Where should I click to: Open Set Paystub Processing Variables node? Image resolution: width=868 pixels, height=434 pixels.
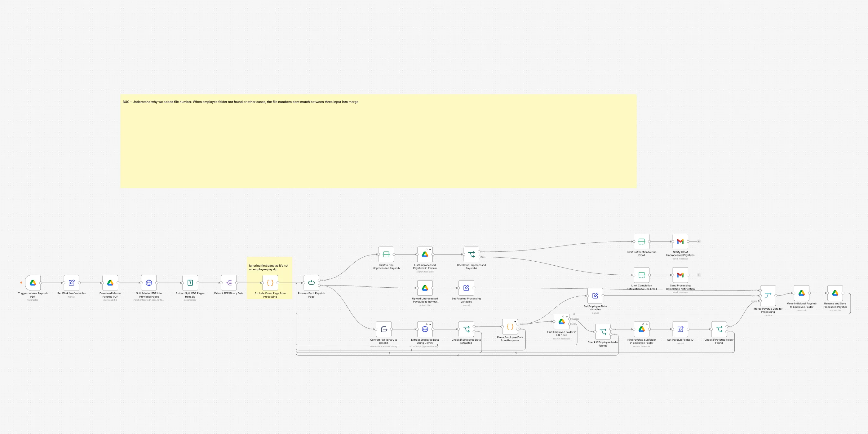point(466,288)
